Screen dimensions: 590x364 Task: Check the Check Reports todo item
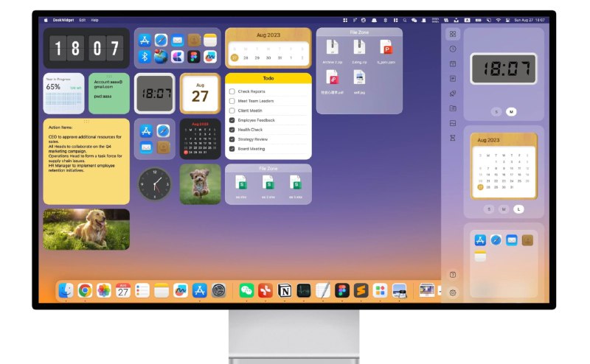(232, 91)
